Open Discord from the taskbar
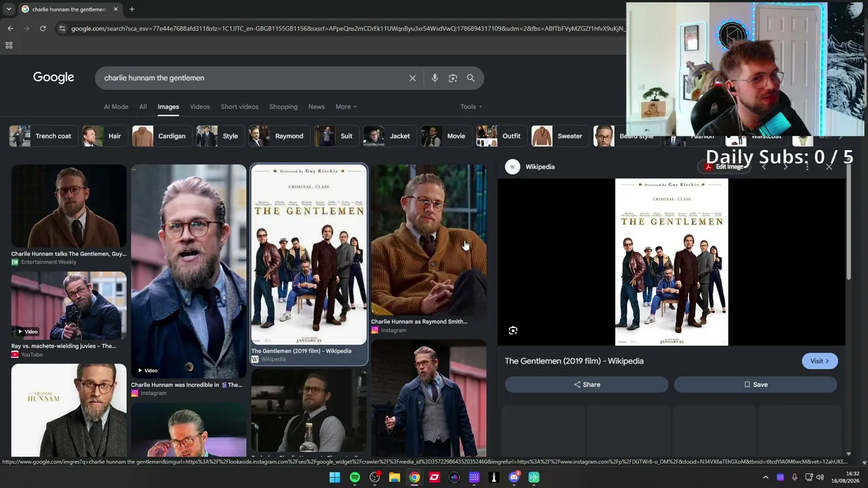Viewport: 868px width, 488px height. (x=514, y=477)
